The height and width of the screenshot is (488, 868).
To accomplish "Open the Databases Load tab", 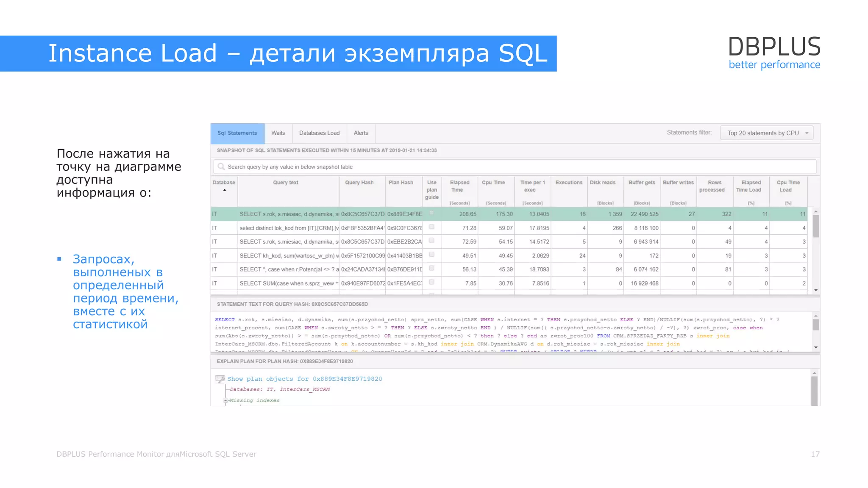I will coord(319,133).
